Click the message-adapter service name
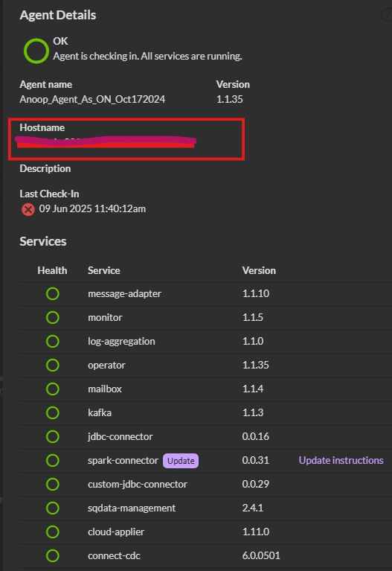The image size is (392, 571). (124, 294)
